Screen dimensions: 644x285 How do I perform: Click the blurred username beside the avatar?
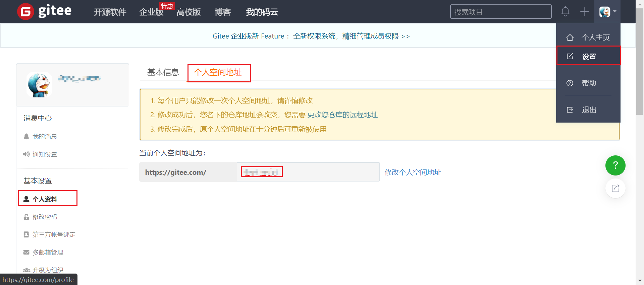click(x=79, y=79)
